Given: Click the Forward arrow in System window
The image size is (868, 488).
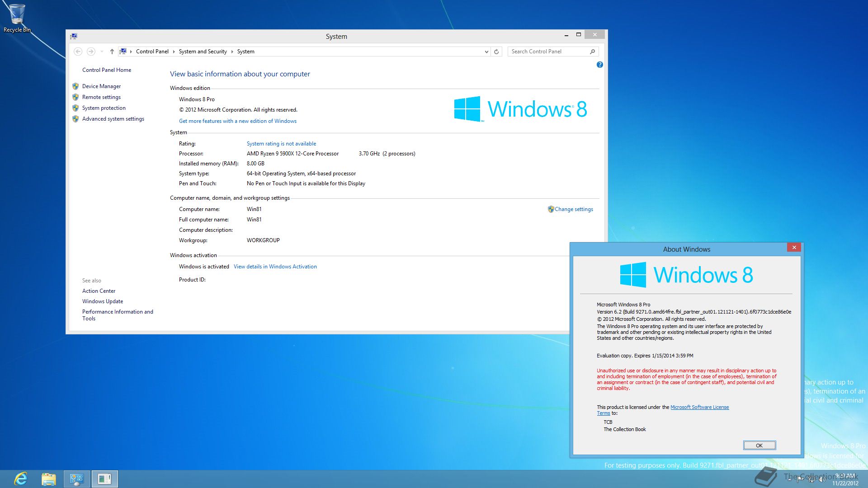Looking at the screenshot, I should 91,52.
